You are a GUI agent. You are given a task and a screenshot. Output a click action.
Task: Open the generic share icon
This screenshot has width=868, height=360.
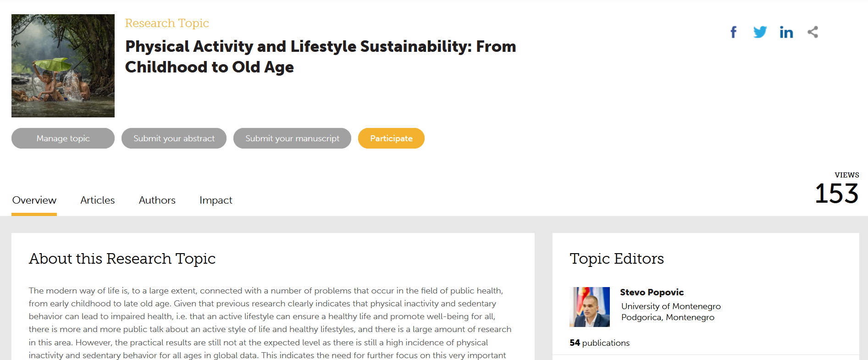(x=813, y=32)
